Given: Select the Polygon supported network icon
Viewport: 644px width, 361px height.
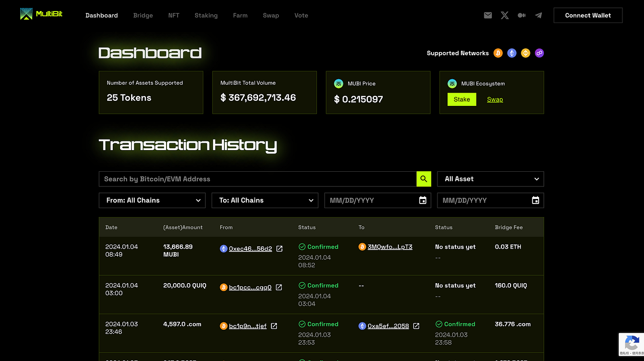Looking at the screenshot, I should (540, 53).
